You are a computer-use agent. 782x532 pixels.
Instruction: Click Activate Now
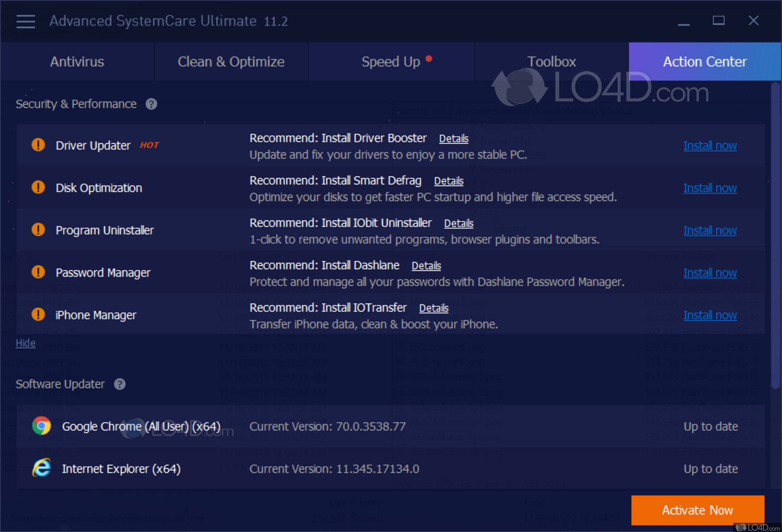(697, 510)
